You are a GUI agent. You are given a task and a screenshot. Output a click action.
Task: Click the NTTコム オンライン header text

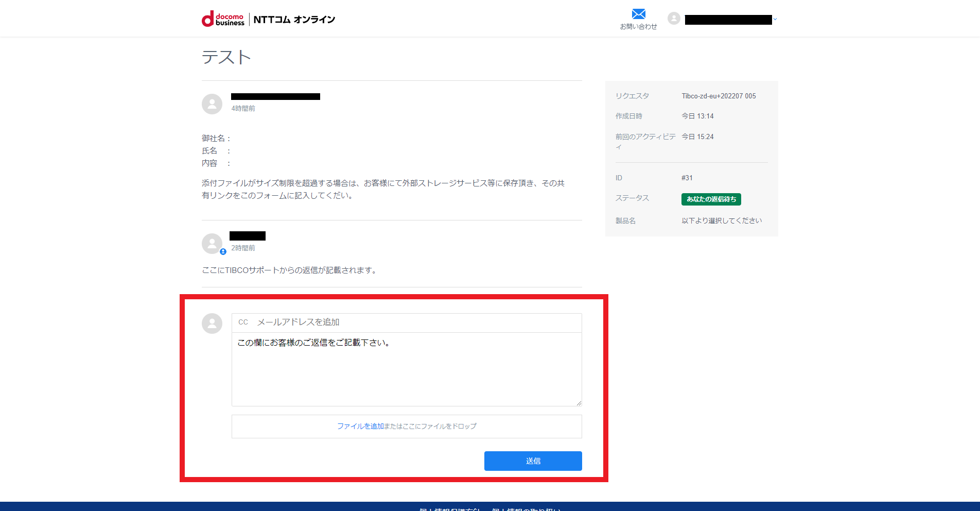coord(294,20)
